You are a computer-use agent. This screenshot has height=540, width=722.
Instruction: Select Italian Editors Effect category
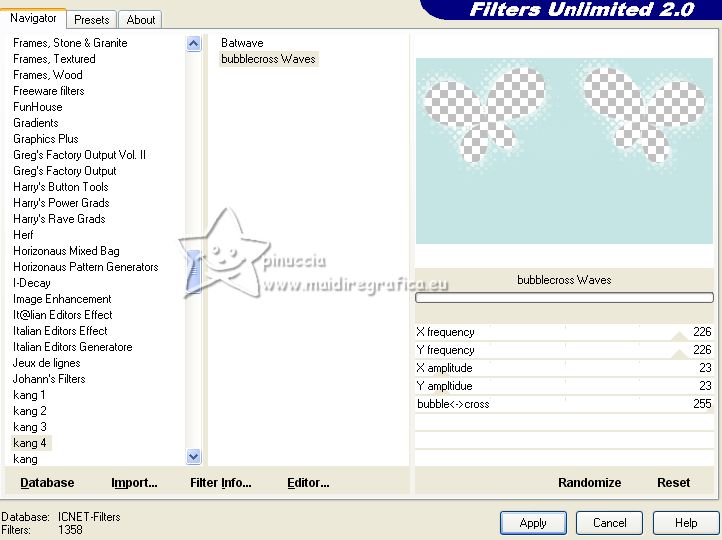[x=60, y=331]
